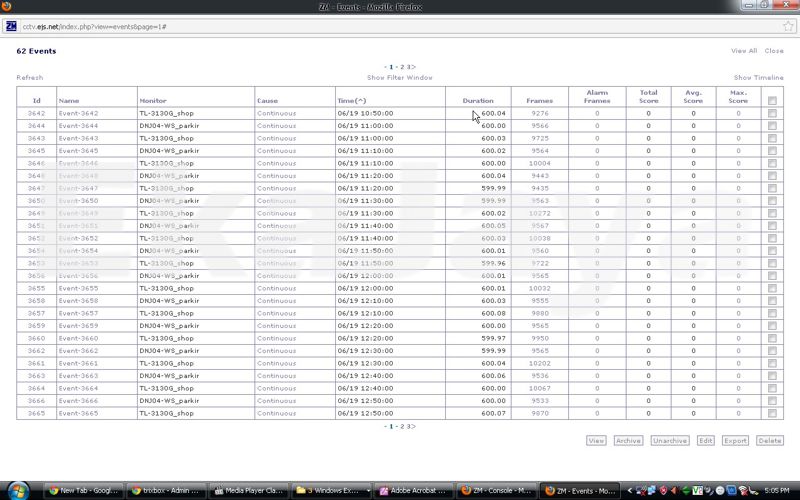
Task: Sort the table by Time column
Action: coord(352,100)
